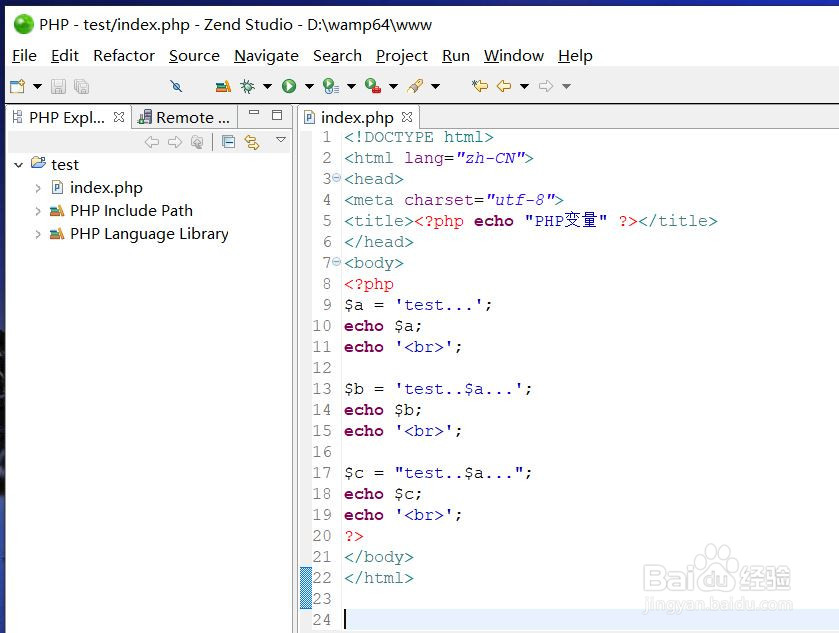Click Collapse All in PHP Explorer
839x633 pixels.
point(228,142)
